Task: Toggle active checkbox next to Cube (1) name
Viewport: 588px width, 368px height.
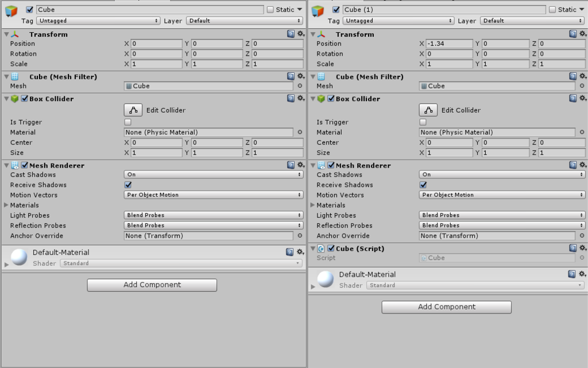Action: (336, 10)
